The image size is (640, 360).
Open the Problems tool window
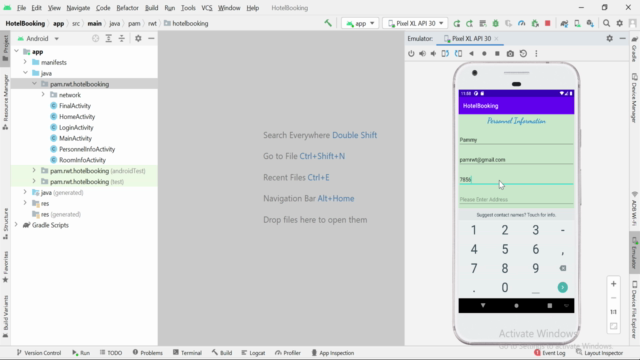click(x=147, y=353)
